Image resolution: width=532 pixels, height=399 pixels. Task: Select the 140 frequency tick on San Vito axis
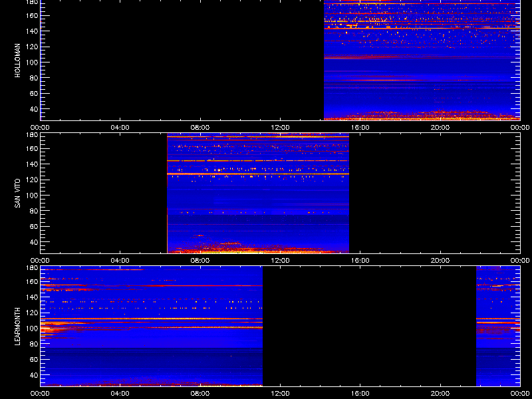[33, 164]
